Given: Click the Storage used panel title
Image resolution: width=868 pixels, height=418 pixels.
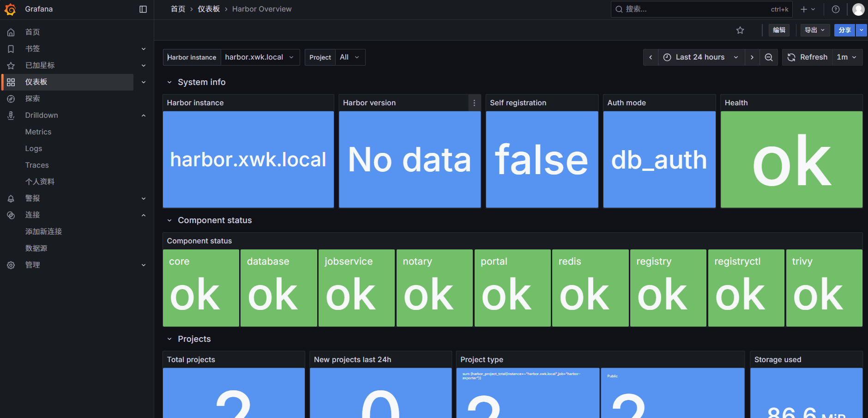Looking at the screenshot, I should (x=778, y=360).
